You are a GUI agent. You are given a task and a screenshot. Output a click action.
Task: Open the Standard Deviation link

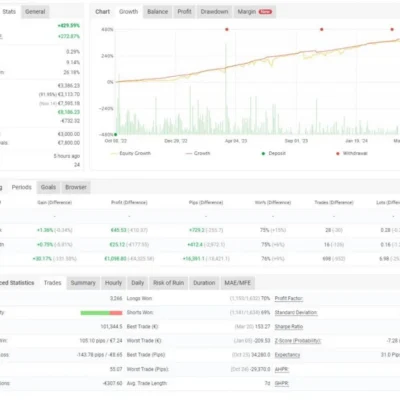(x=296, y=313)
